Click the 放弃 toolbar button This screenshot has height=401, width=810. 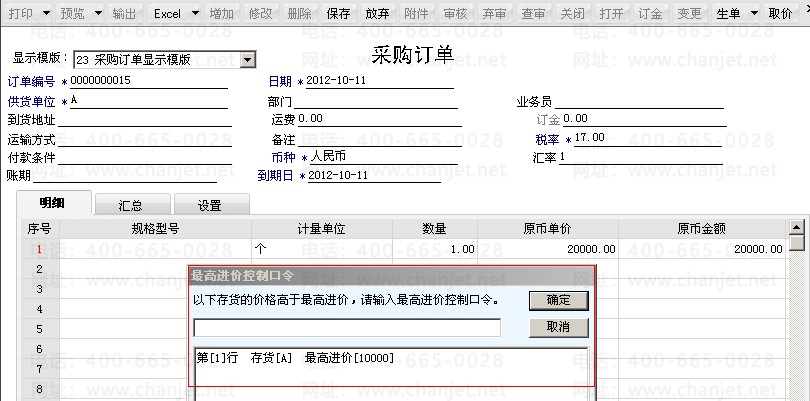(x=377, y=13)
